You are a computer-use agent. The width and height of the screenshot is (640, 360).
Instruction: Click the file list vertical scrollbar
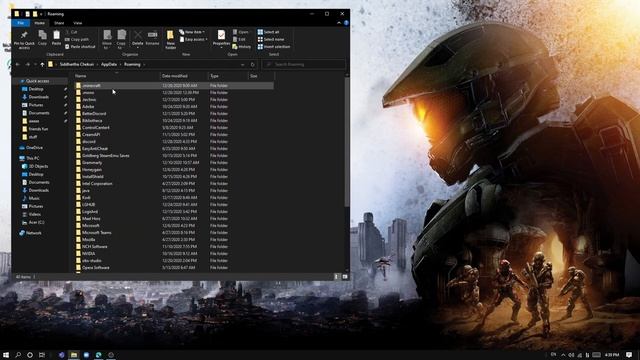[x=347, y=141]
